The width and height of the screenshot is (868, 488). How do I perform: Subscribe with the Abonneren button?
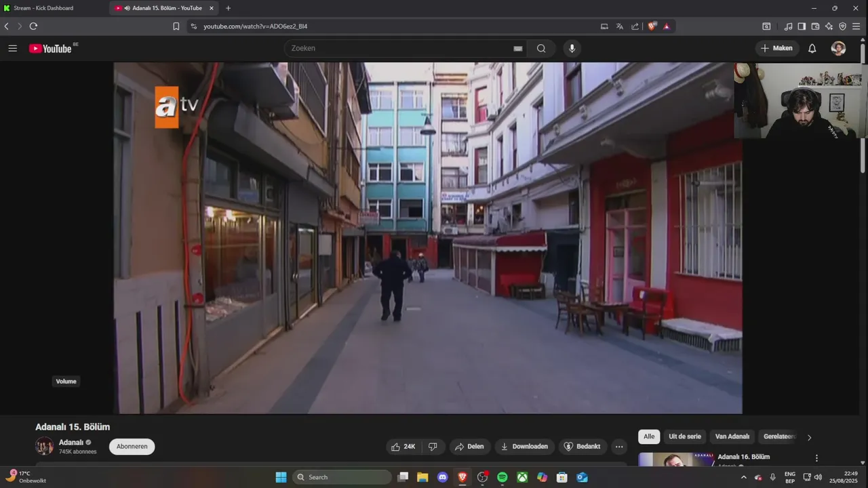(132, 447)
